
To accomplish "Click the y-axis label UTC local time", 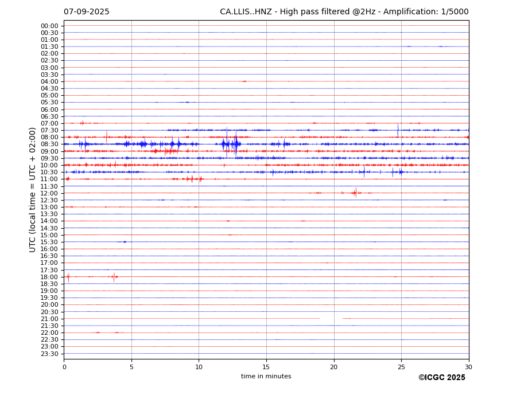I will [x=32, y=190].
